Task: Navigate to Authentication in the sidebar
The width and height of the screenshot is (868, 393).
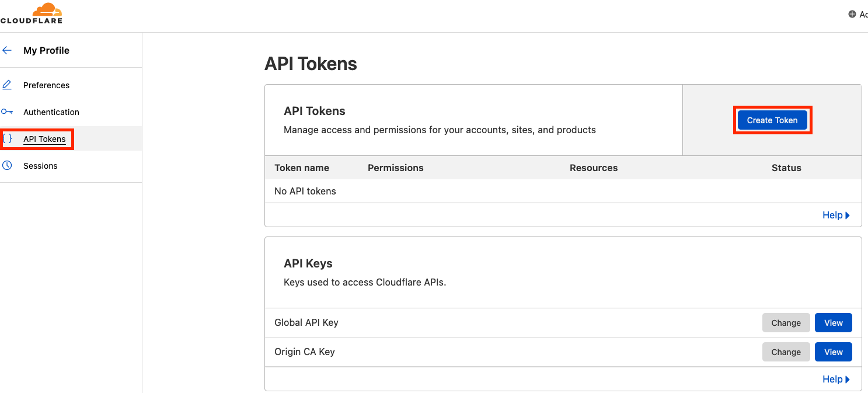Action: (x=51, y=112)
